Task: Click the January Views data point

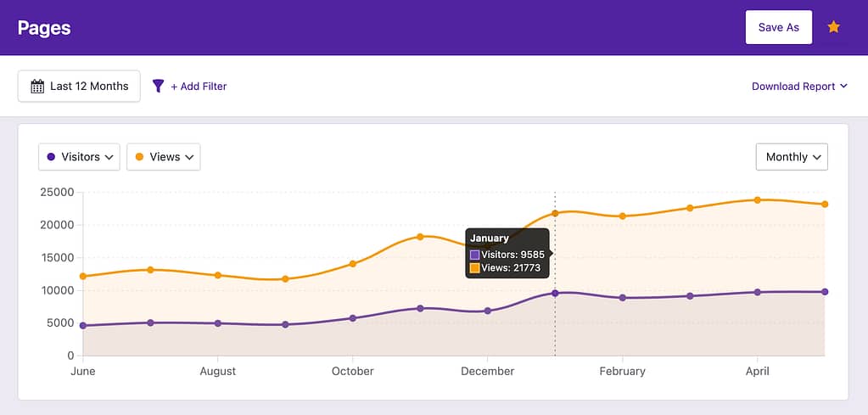Action: pyautogui.click(x=555, y=213)
